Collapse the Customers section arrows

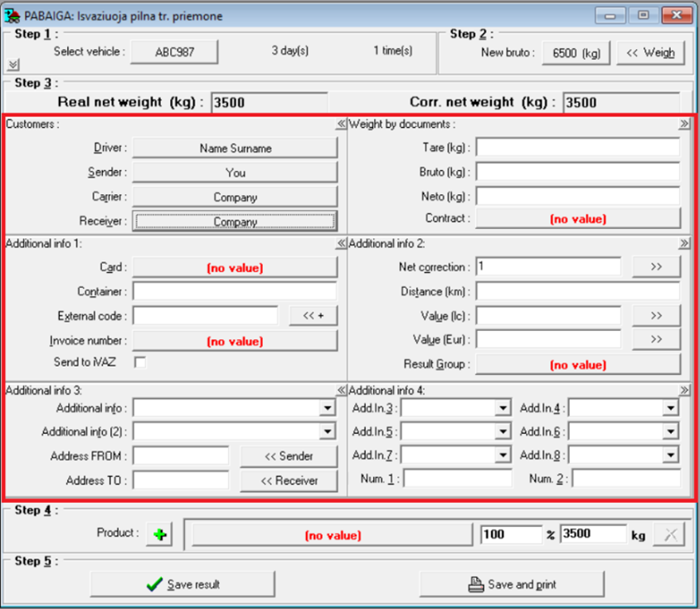coord(341,124)
